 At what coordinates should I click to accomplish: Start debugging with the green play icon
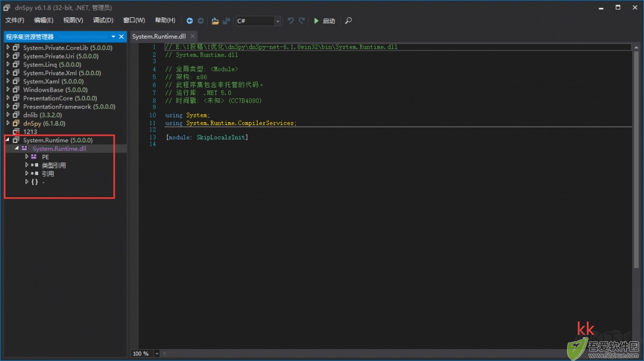tap(316, 20)
